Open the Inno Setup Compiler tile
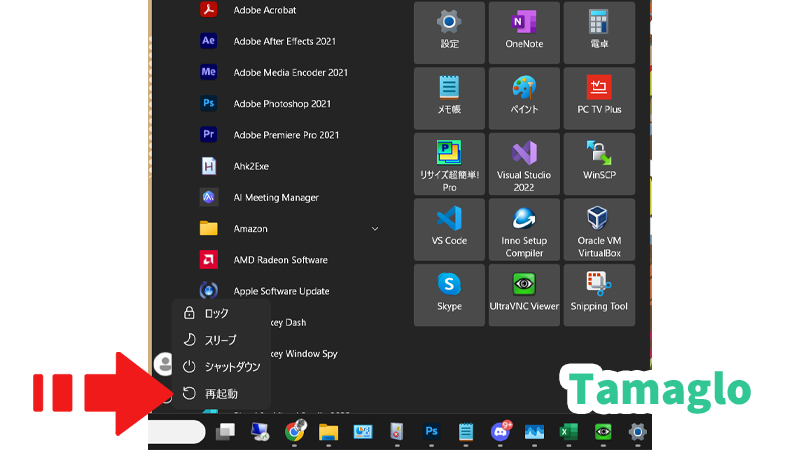This screenshot has height=450, width=800. coord(524,229)
